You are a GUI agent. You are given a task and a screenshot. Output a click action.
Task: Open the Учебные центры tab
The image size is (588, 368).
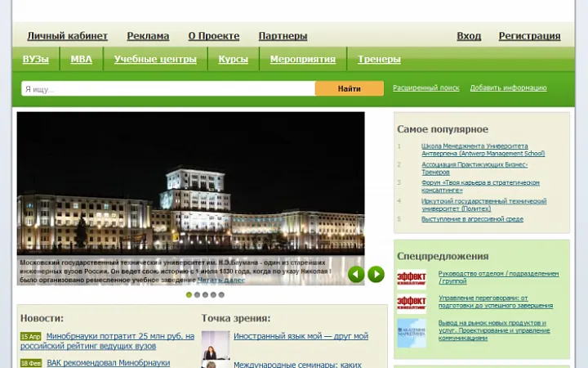(155, 59)
